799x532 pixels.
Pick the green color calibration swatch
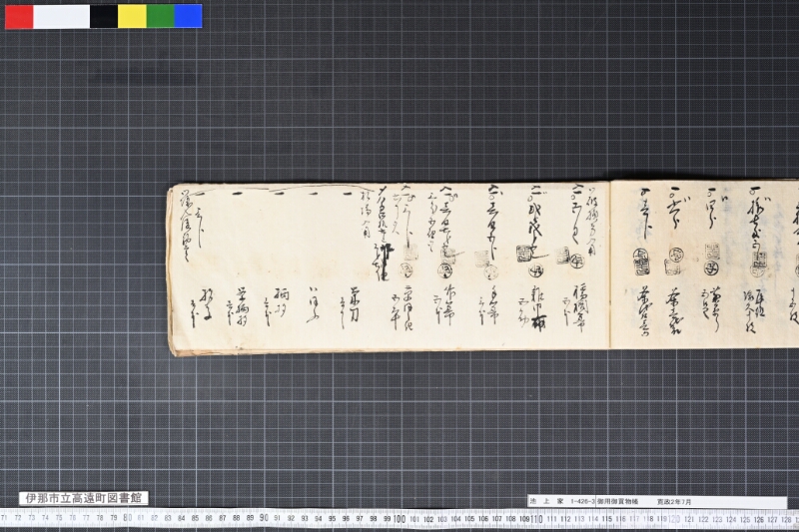pos(161,16)
